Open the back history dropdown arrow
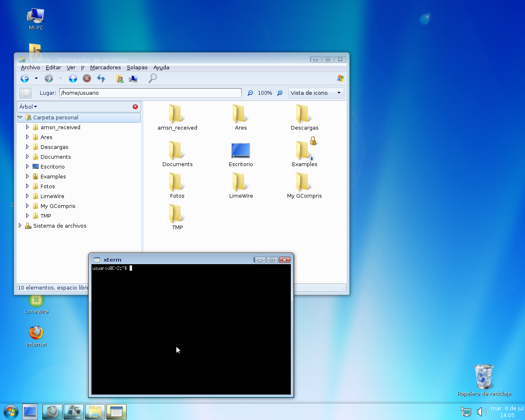The image size is (525, 420). click(x=36, y=78)
